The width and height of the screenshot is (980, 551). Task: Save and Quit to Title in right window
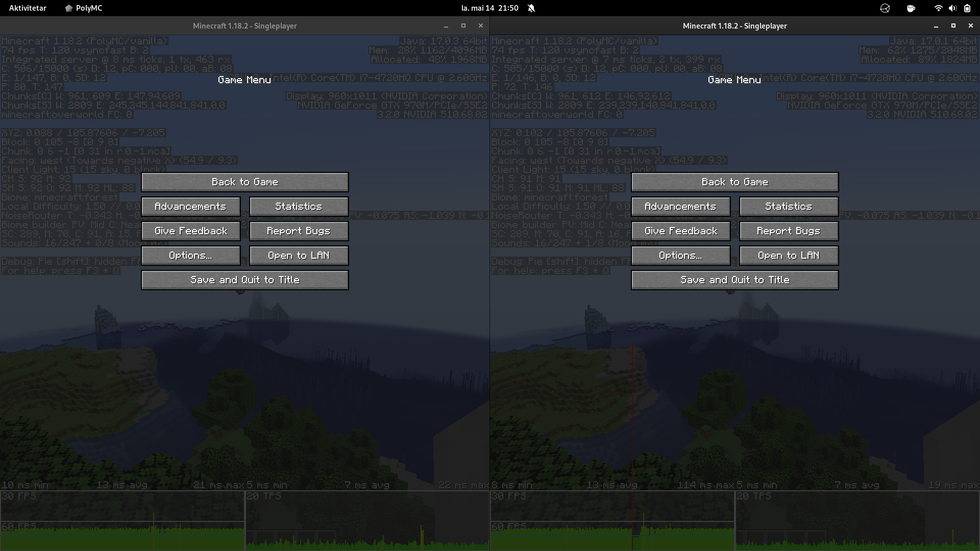735,280
